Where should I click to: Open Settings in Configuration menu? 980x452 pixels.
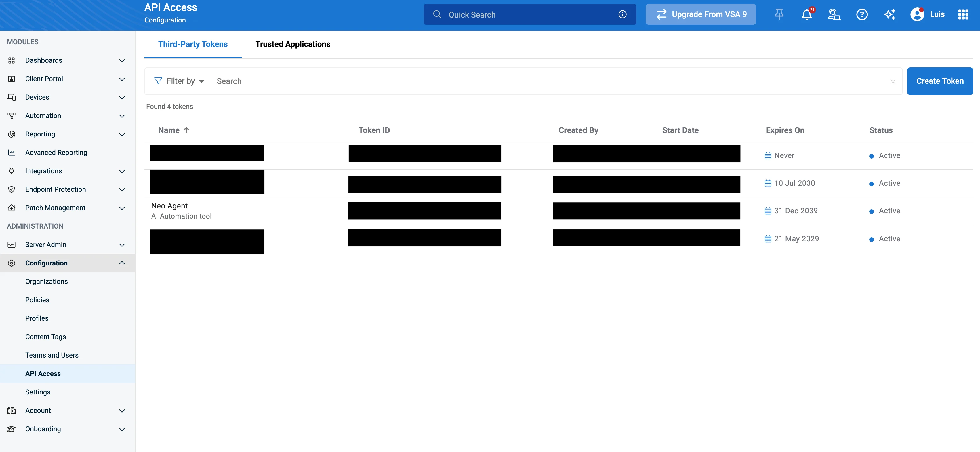pos(38,392)
